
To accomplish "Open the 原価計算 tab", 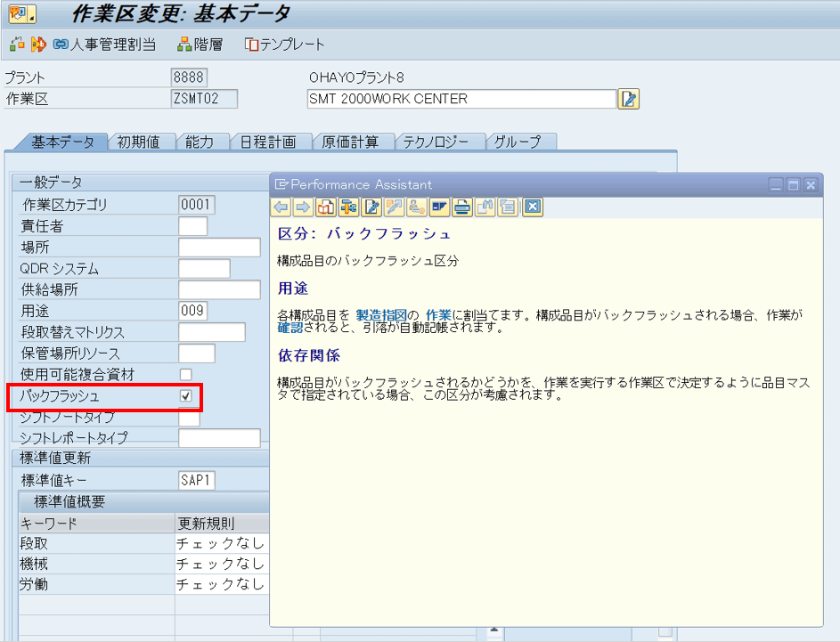I will pyautogui.click(x=350, y=142).
